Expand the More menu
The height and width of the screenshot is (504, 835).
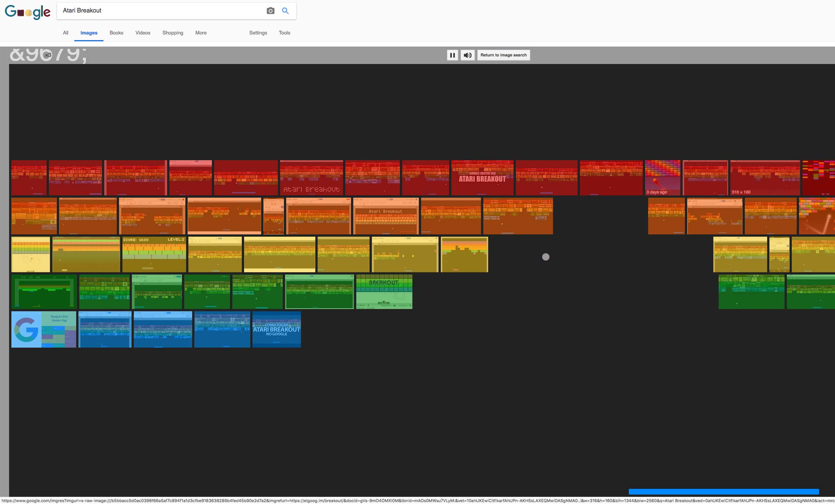point(201,33)
